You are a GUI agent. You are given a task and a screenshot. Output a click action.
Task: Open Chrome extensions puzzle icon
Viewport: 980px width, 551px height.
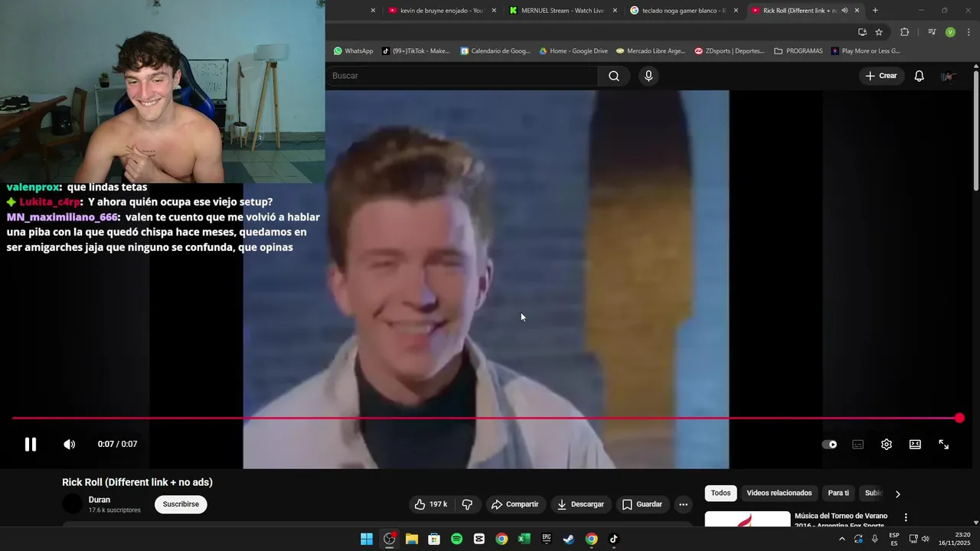(905, 32)
